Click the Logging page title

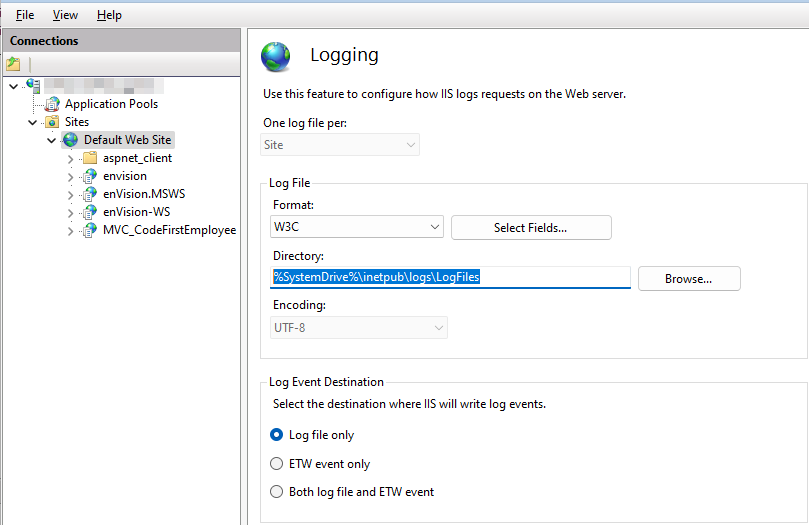(x=344, y=55)
